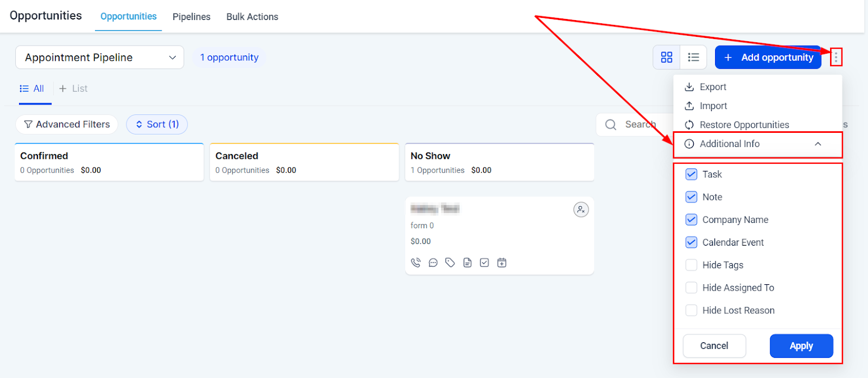The height and width of the screenshot is (378, 868).
Task: Switch to list view icon
Action: tap(693, 57)
